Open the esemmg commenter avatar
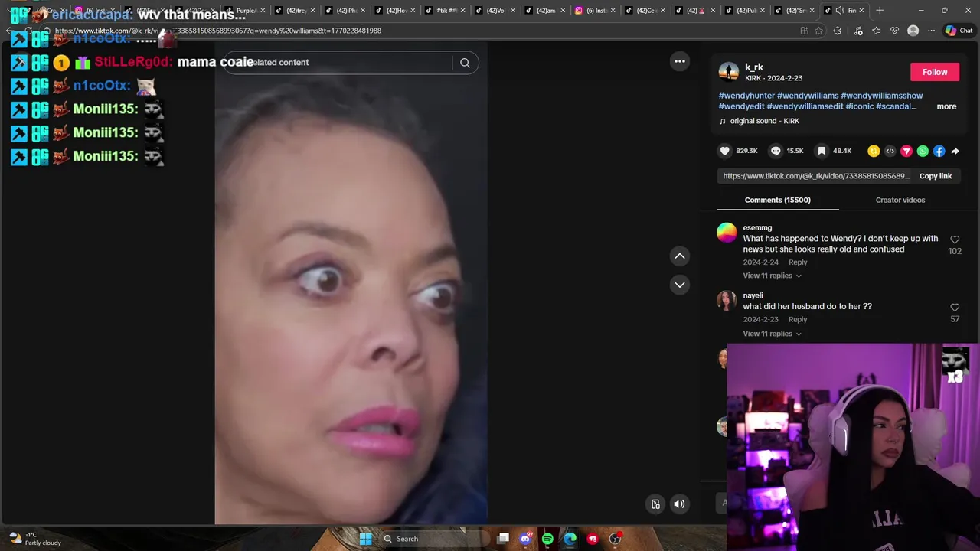The image size is (980, 551). tap(727, 232)
